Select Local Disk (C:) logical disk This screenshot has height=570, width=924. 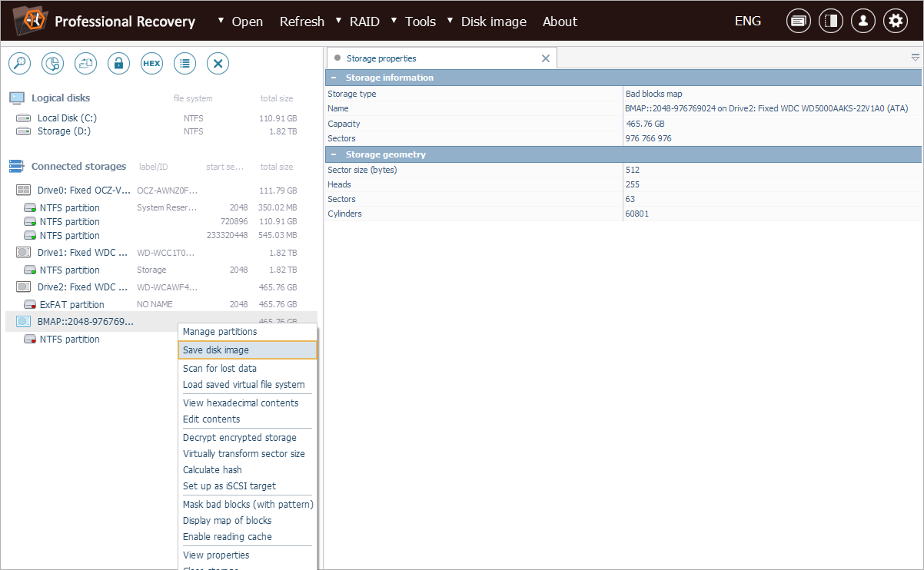tap(161, 118)
